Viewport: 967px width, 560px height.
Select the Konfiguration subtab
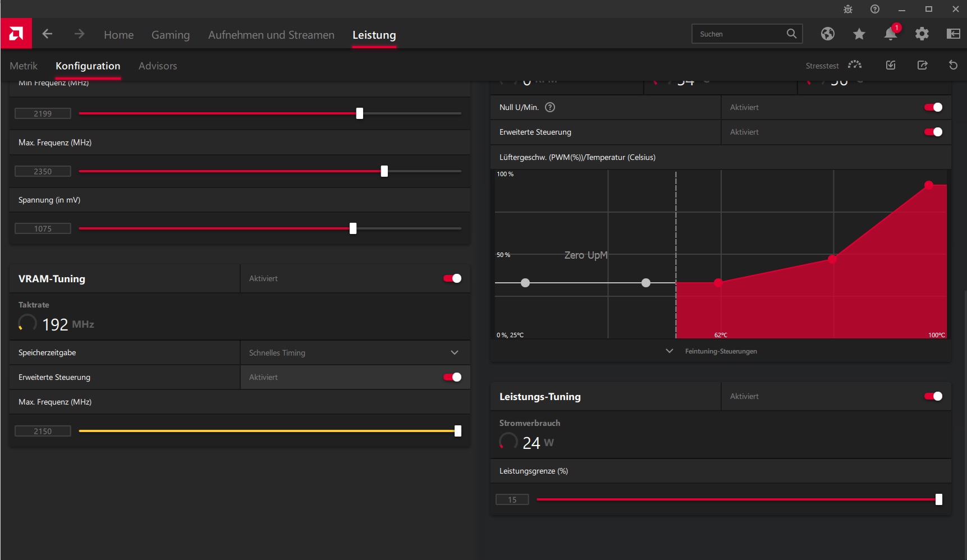tap(88, 66)
